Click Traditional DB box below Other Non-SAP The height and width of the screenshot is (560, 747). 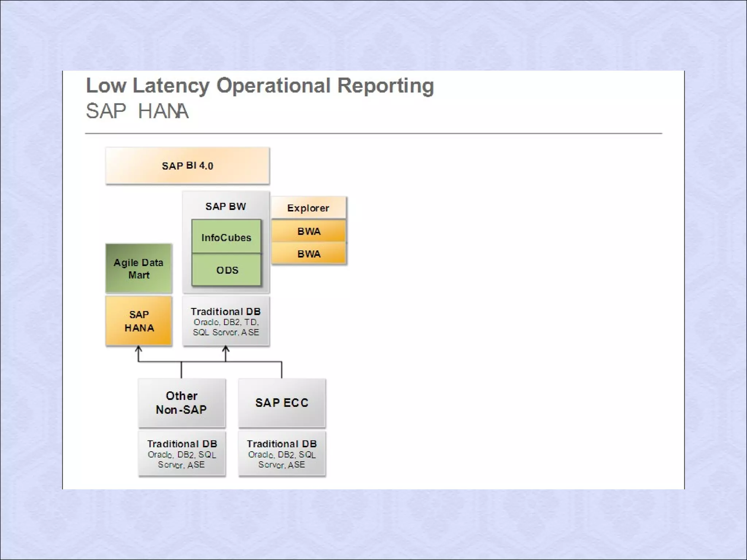point(182,454)
